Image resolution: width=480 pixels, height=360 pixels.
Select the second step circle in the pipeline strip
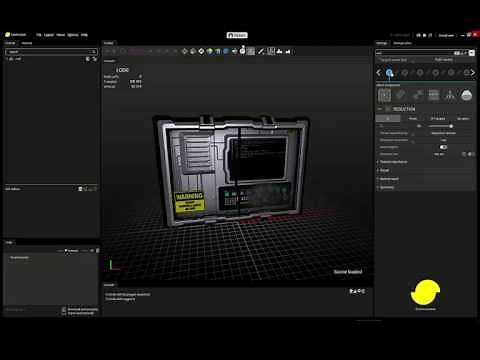(405, 73)
